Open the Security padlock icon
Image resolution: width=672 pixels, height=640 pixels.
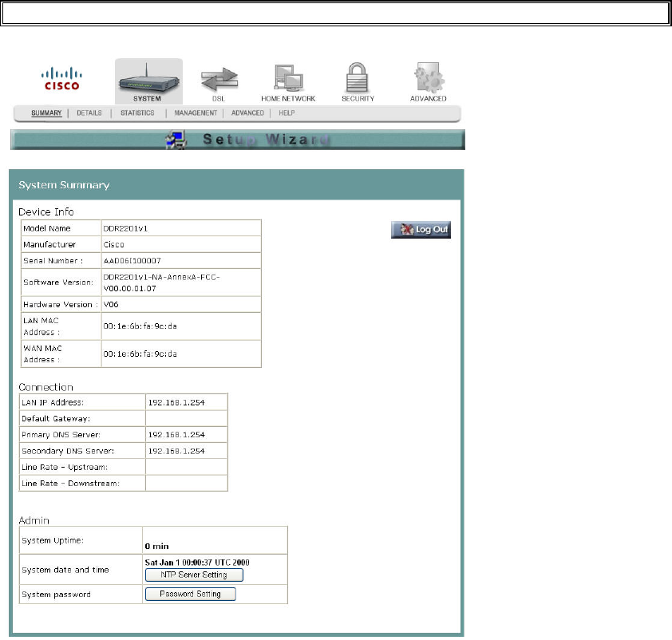357,77
